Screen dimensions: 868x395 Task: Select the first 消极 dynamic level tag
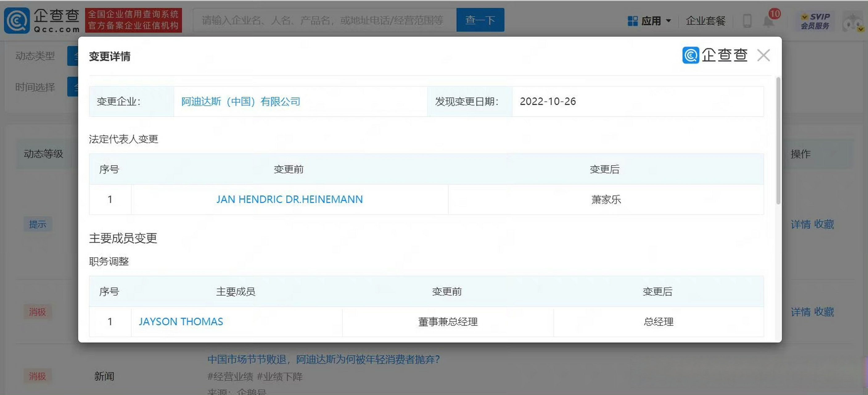(38, 312)
